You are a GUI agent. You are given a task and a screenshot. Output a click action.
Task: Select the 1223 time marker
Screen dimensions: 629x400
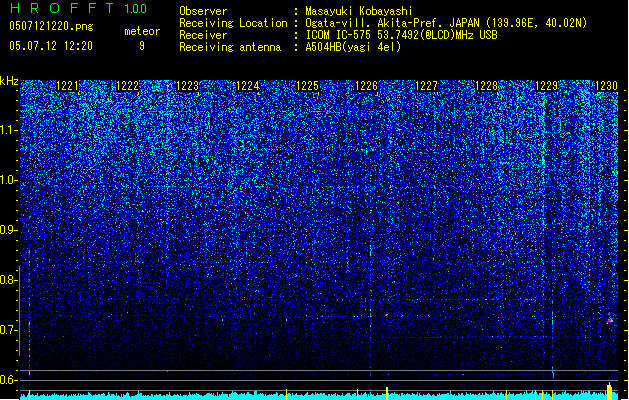coord(187,86)
